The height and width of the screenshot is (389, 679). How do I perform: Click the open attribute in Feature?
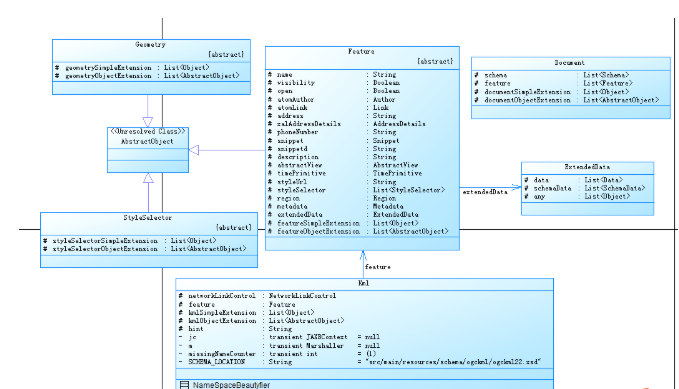(333, 91)
